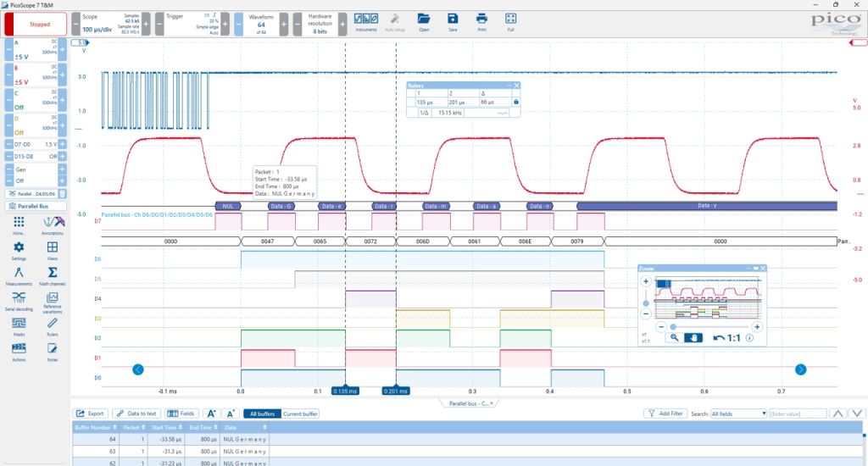Increase channel A range with plus
This screenshot has width=868, height=466.
tap(63, 50)
